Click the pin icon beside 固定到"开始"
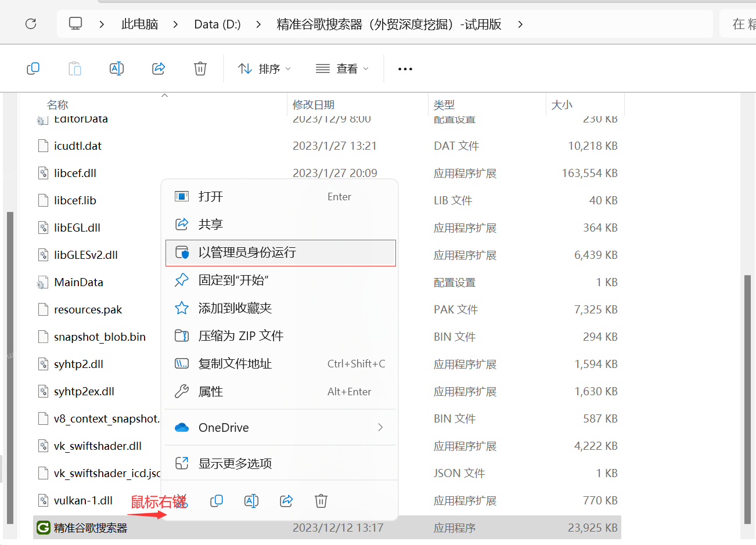 (182, 280)
